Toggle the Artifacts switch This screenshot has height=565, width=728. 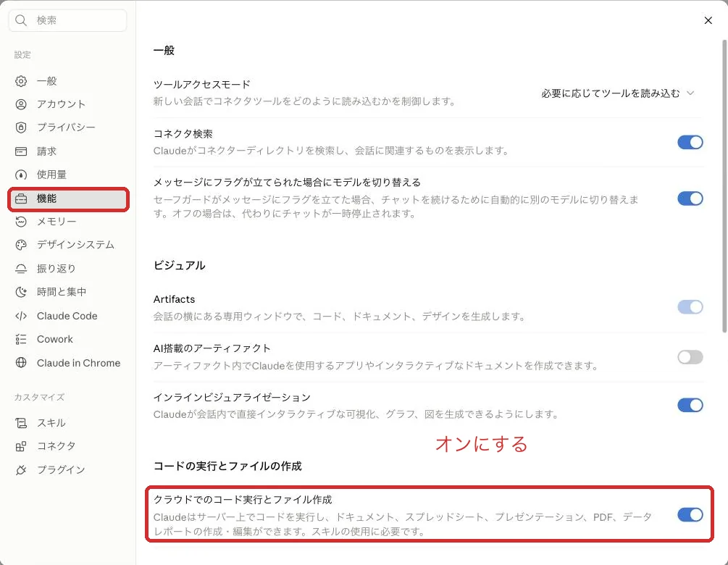690,307
